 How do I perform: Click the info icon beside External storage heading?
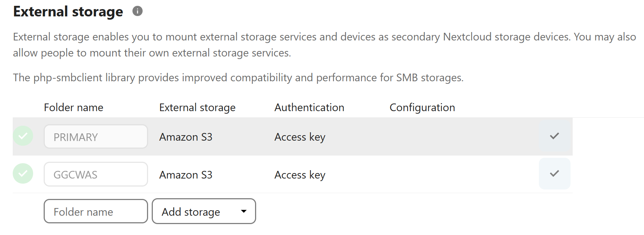[138, 11]
